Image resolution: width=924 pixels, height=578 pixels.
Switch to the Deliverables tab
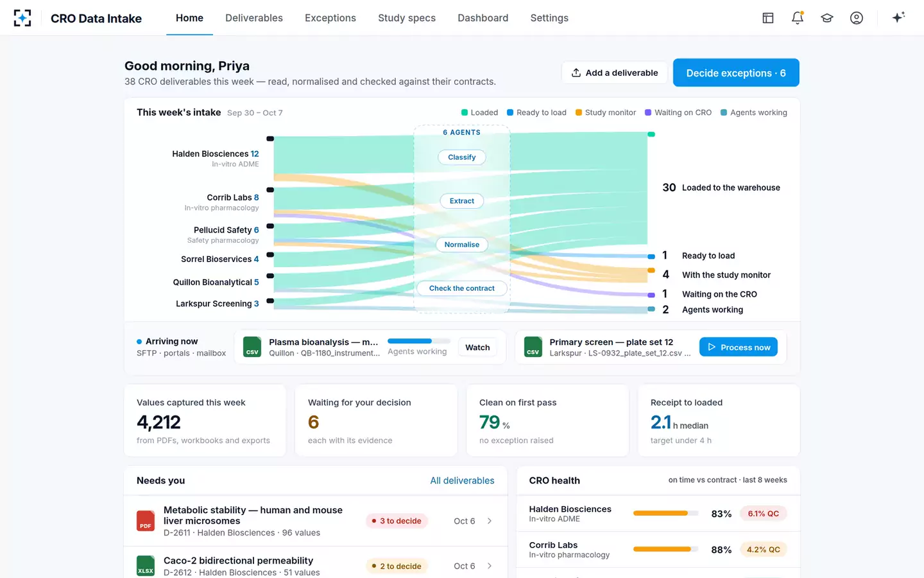[254, 18]
